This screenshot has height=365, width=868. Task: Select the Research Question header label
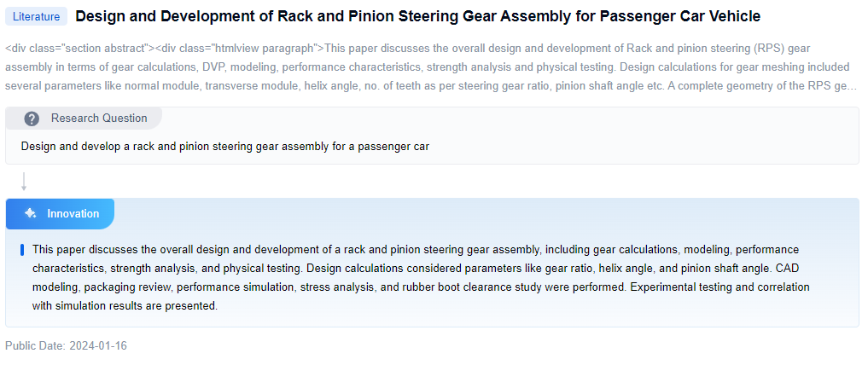pos(99,119)
